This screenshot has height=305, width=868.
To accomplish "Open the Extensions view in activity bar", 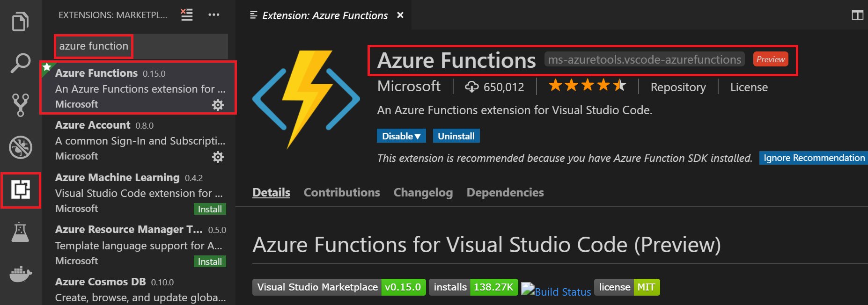I will point(21,189).
